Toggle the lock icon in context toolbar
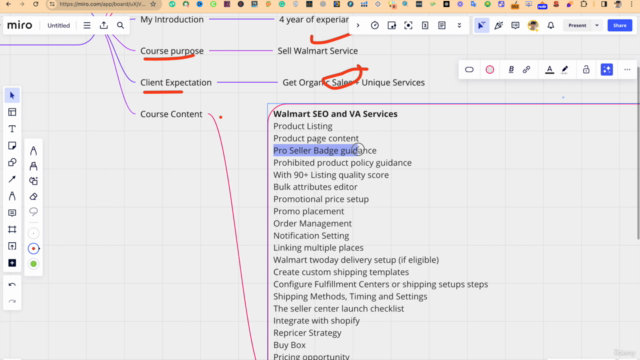640x360 pixels. (586, 70)
